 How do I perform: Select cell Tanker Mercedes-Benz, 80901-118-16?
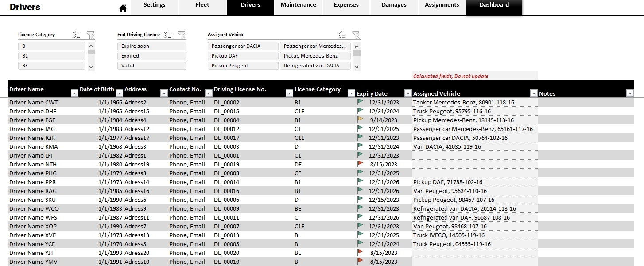tap(475, 102)
